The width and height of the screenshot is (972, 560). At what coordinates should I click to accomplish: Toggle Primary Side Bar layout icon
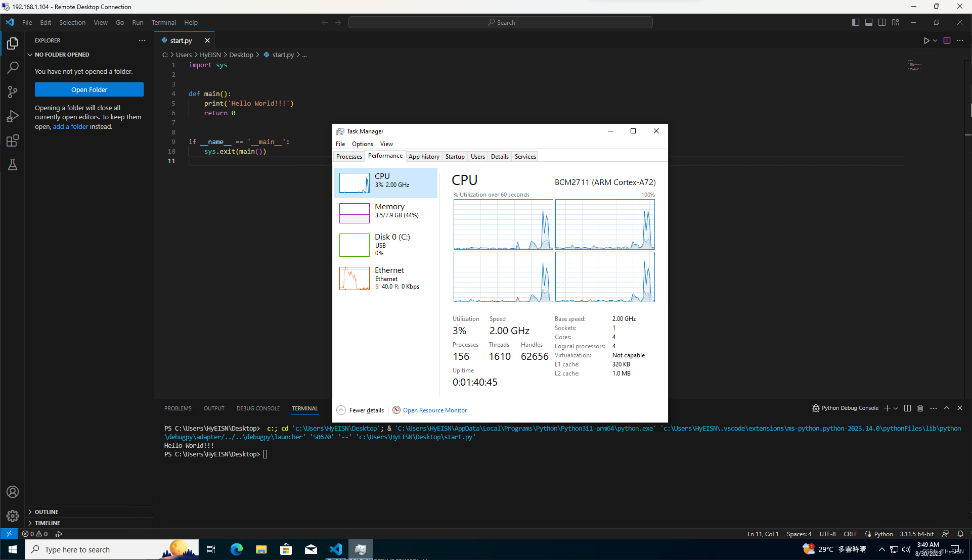pos(855,22)
